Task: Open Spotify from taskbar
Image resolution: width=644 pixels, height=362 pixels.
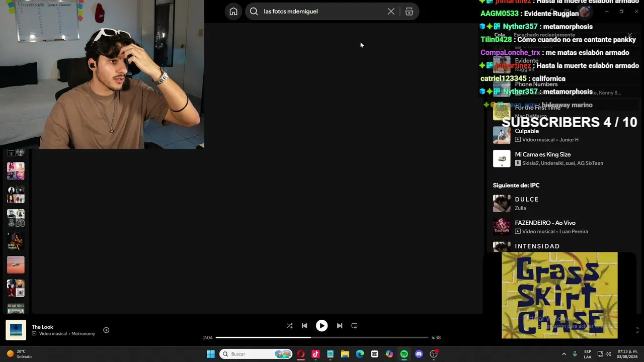Action: click(404, 354)
